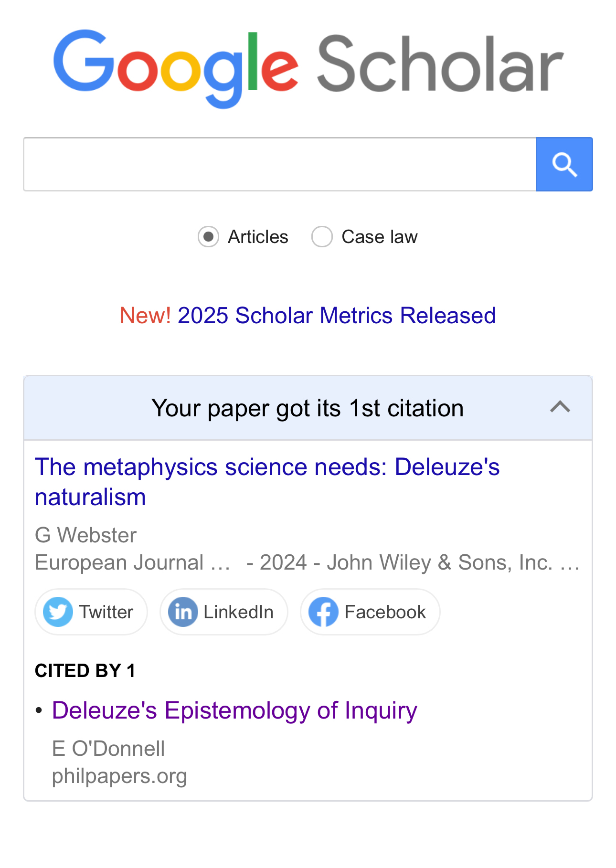
Task: Click the citation notification header bar
Action: point(308,408)
